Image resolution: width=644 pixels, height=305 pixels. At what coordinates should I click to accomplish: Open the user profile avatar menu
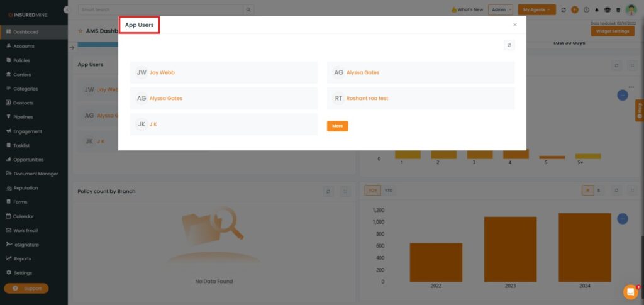[x=631, y=10]
